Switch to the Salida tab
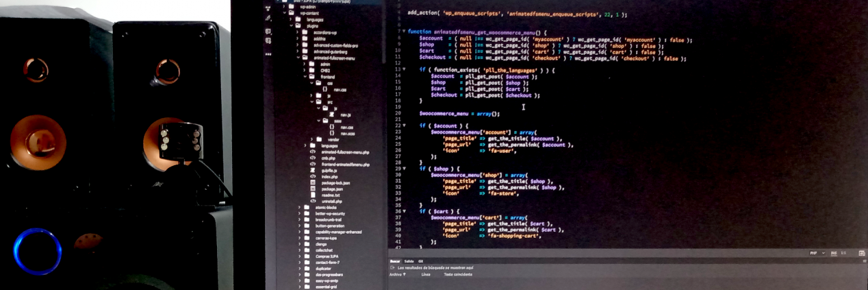The image size is (868, 290). (x=409, y=261)
